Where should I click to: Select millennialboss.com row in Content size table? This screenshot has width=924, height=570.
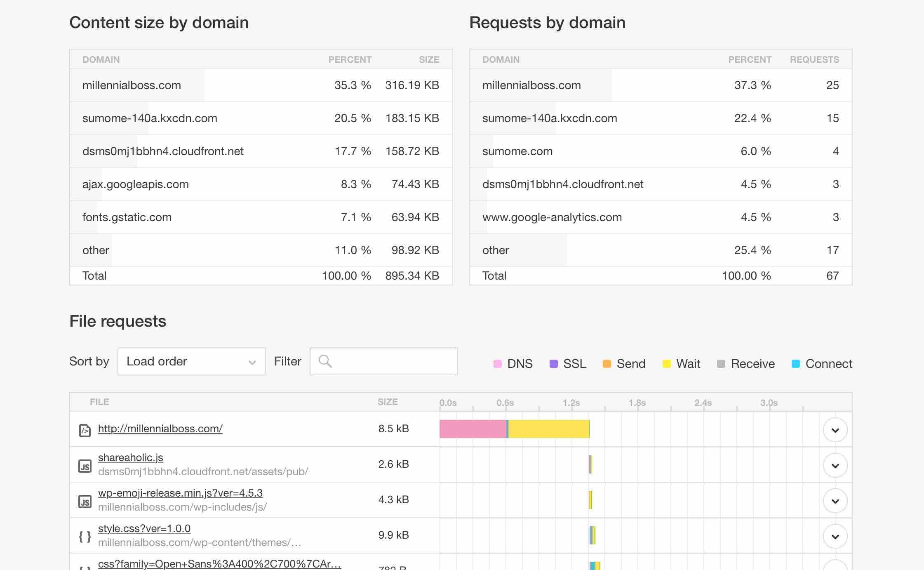[x=261, y=85]
